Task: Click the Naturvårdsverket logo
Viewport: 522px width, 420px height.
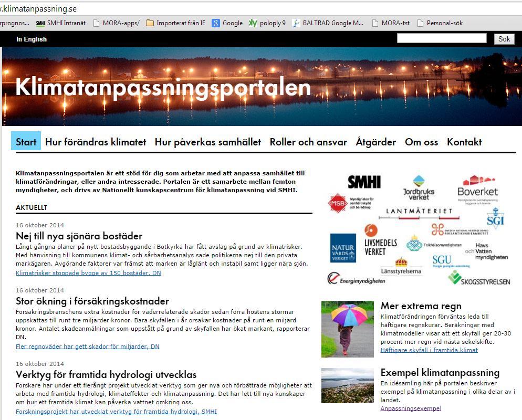Action: coord(343,248)
